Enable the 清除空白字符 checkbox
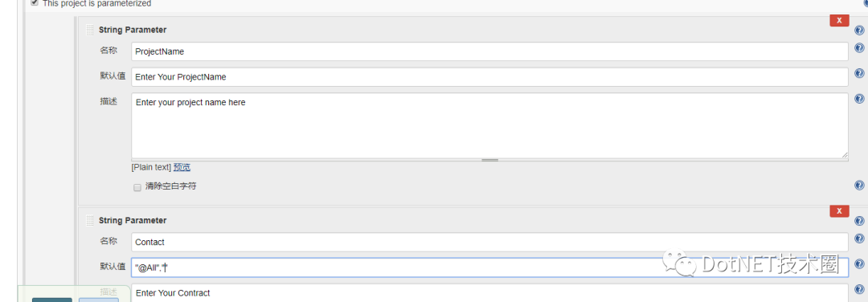Screen dimensions: 868x302 pos(137,187)
